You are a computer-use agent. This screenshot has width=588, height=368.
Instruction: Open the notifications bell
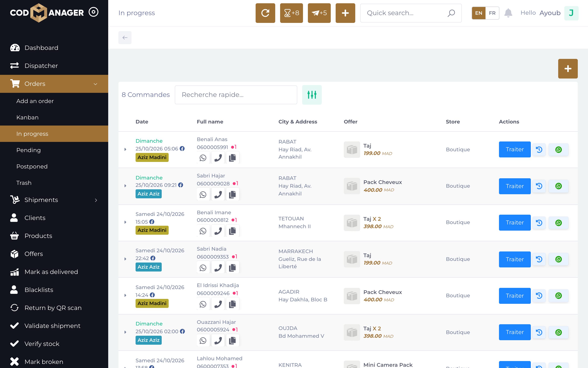(508, 13)
